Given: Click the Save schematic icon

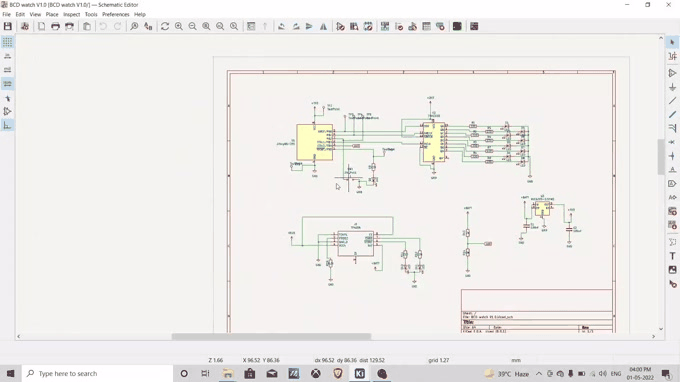Looking at the screenshot, I should click(8, 26).
